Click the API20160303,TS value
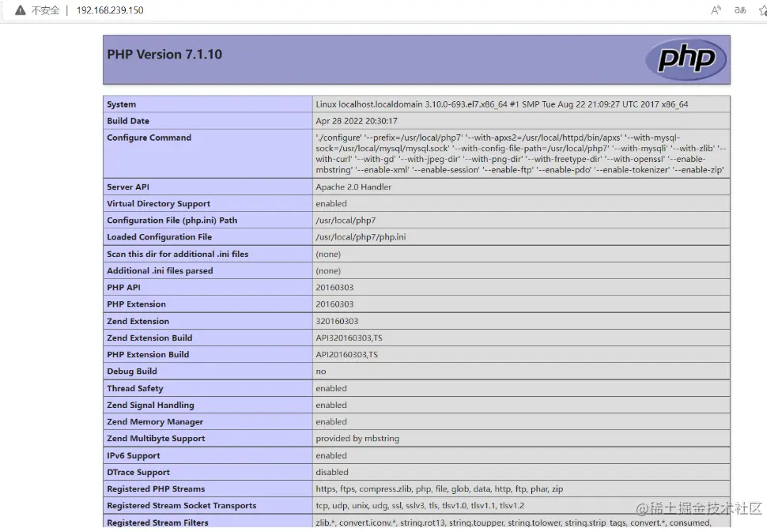This screenshot has width=778, height=532. 347,354
